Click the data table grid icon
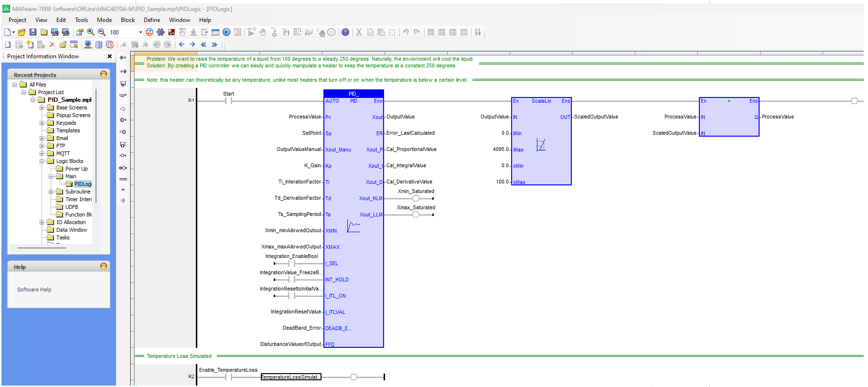This screenshot has width=868, height=387. pos(215,32)
